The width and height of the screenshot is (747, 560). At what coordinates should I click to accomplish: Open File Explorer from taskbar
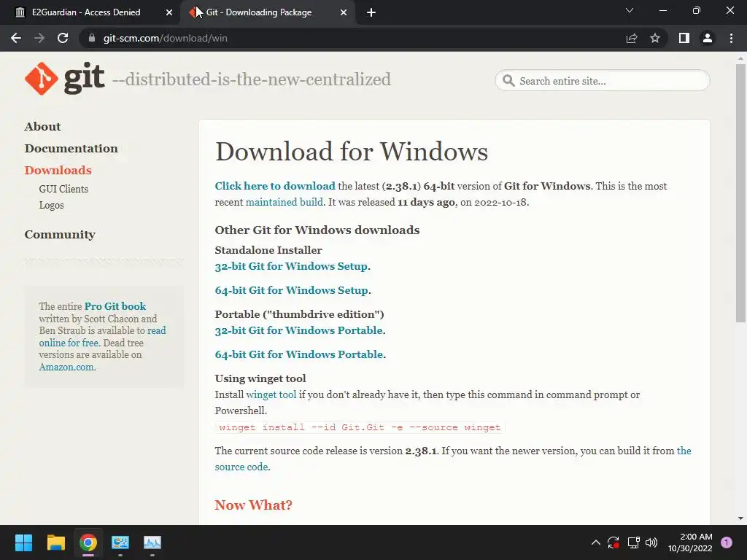55,542
